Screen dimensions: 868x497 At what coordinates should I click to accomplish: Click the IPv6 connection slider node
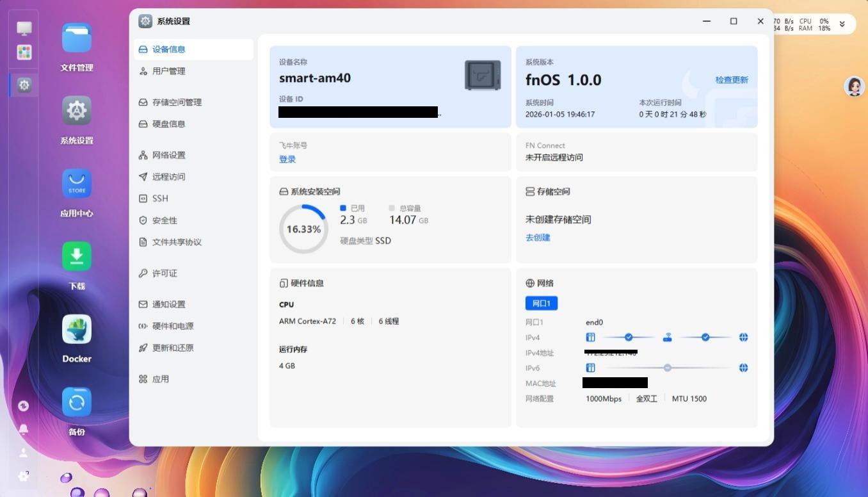pos(668,368)
